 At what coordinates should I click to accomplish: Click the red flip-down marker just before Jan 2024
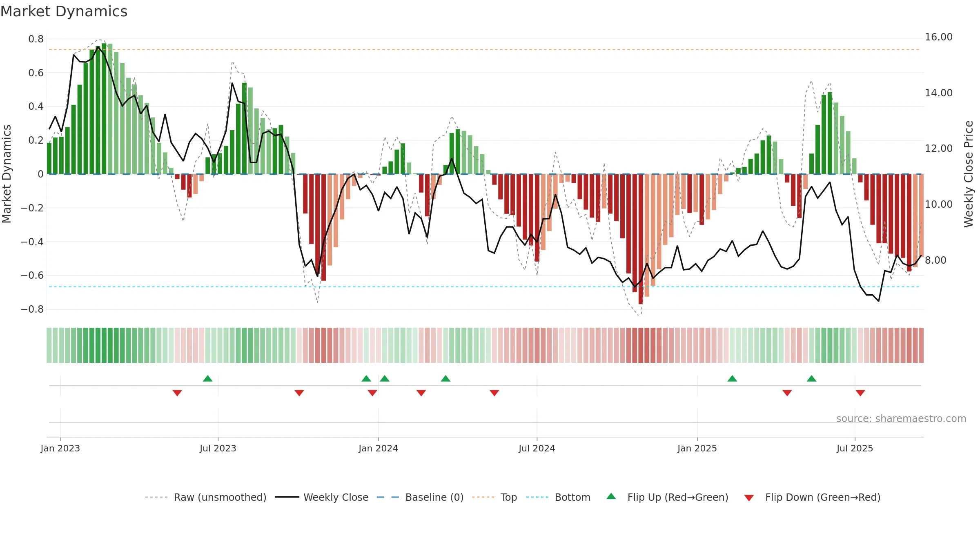[372, 393]
